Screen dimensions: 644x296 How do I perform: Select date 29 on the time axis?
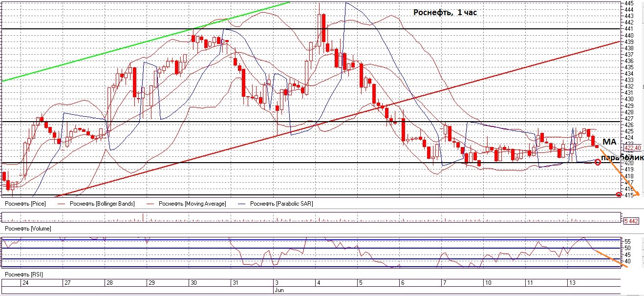152,283
